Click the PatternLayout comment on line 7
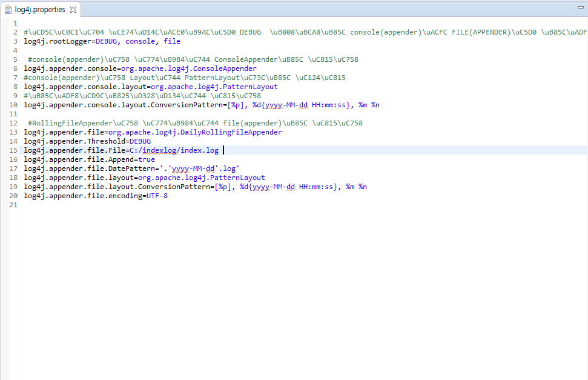 tap(185, 78)
